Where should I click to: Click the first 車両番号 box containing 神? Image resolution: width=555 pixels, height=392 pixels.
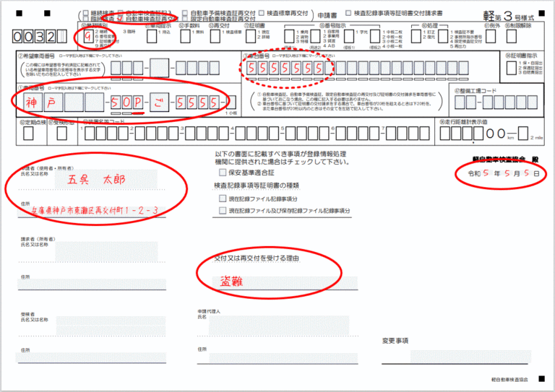click(33, 103)
